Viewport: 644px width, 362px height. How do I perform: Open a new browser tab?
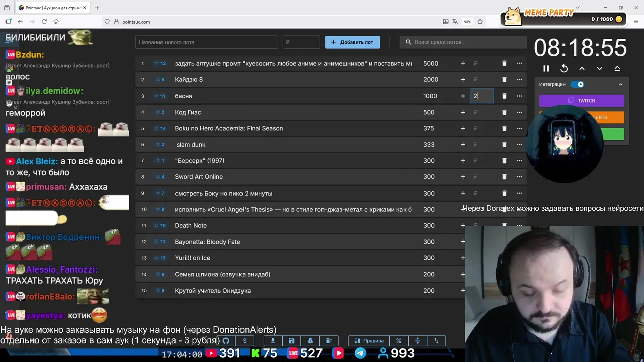97,8
